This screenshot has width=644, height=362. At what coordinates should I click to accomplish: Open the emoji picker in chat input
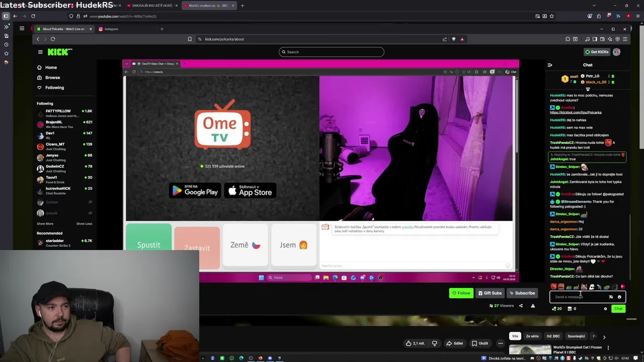(619, 297)
